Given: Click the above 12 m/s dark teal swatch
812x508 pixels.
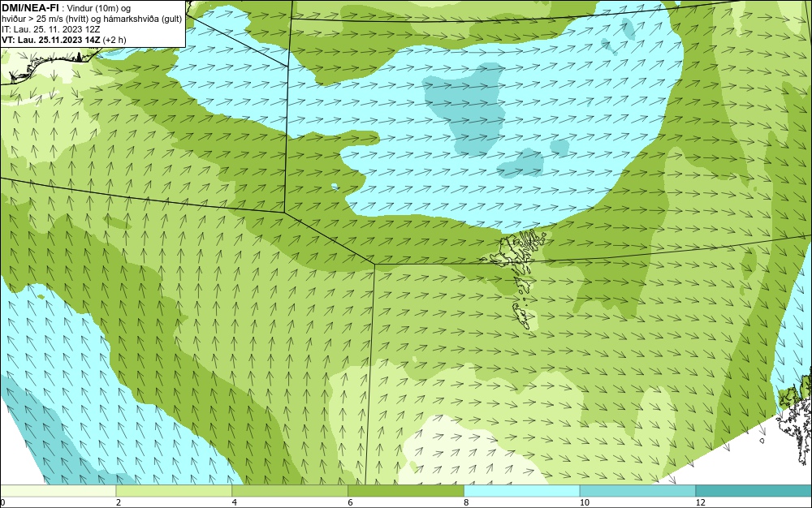Looking at the screenshot, I should (x=754, y=491).
